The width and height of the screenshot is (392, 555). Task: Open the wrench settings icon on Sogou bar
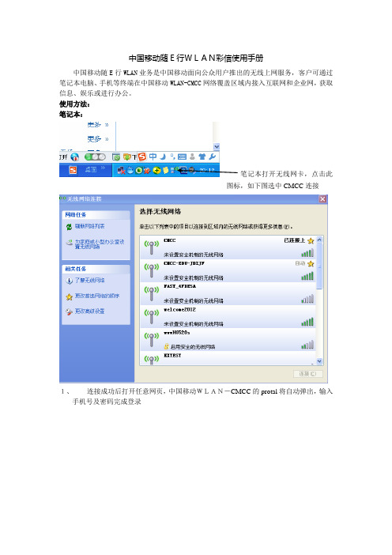pos(213,157)
